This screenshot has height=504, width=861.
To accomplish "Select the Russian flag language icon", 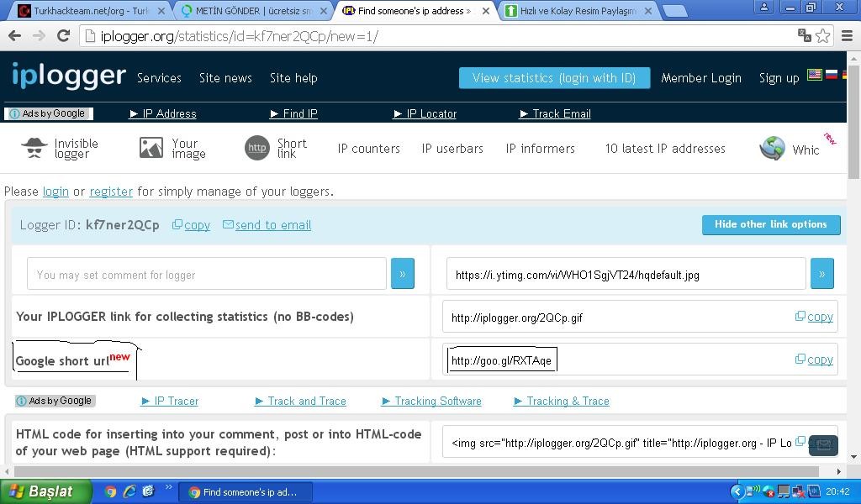I will coord(832,75).
